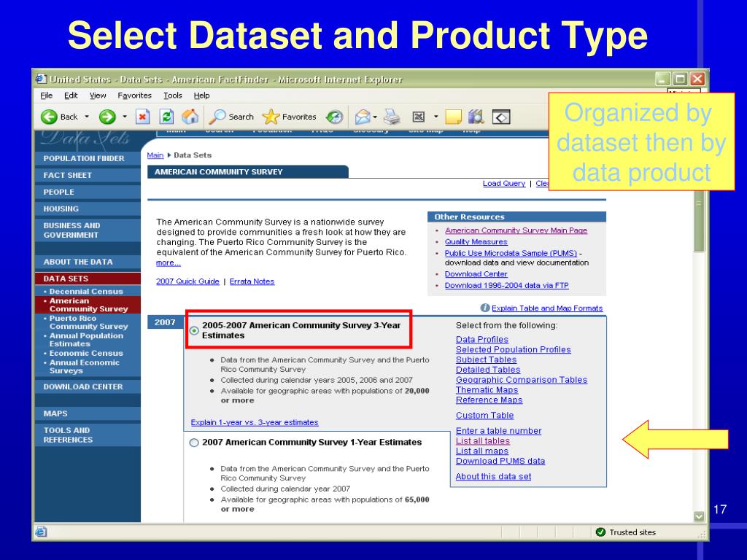The width and height of the screenshot is (747, 560).
Task: Click the Refresh page icon
Action: [x=166, y=117]
